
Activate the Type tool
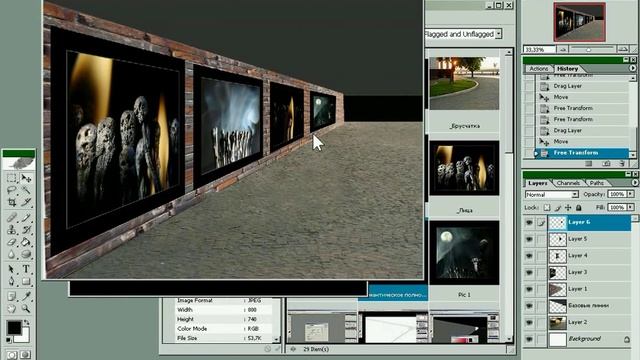(26, 269)
